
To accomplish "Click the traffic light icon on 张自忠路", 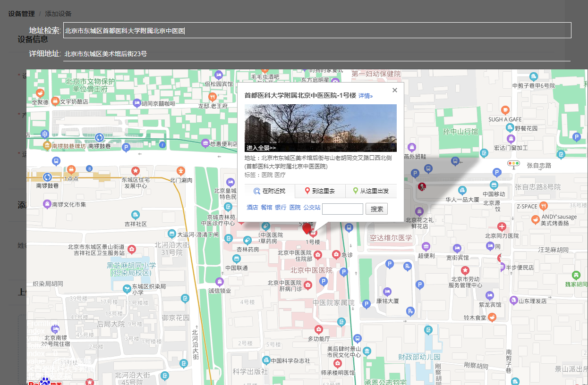I will coord(513,164).
